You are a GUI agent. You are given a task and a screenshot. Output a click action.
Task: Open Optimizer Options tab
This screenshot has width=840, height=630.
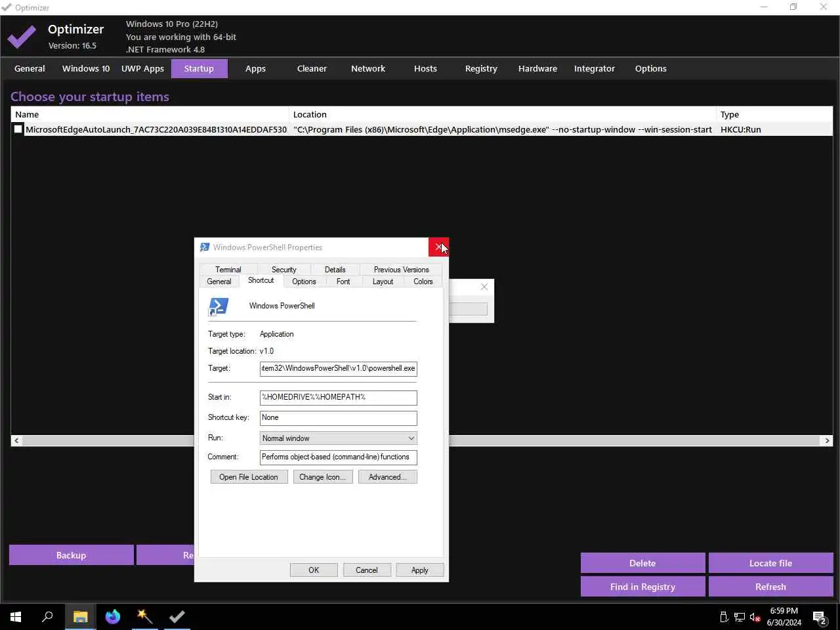(650, 68)
